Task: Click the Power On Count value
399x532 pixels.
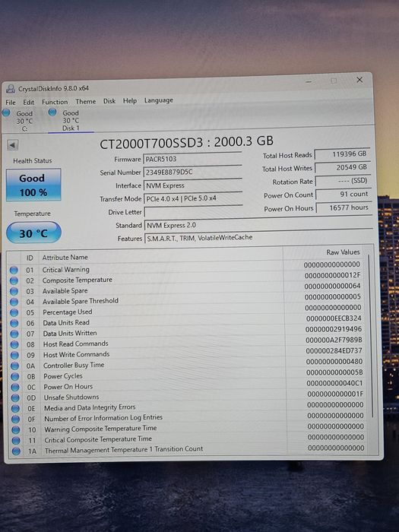Action: [x=344, y=194]
